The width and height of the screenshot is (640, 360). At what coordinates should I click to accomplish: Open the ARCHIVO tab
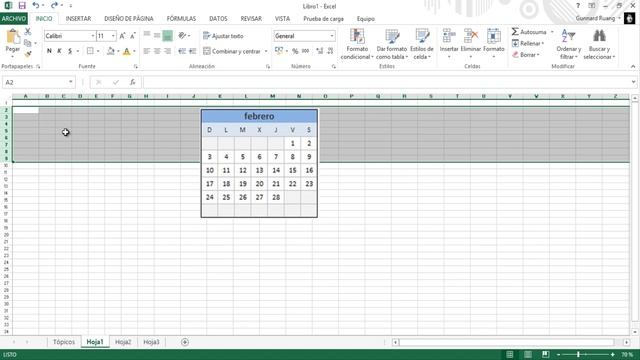14,19
